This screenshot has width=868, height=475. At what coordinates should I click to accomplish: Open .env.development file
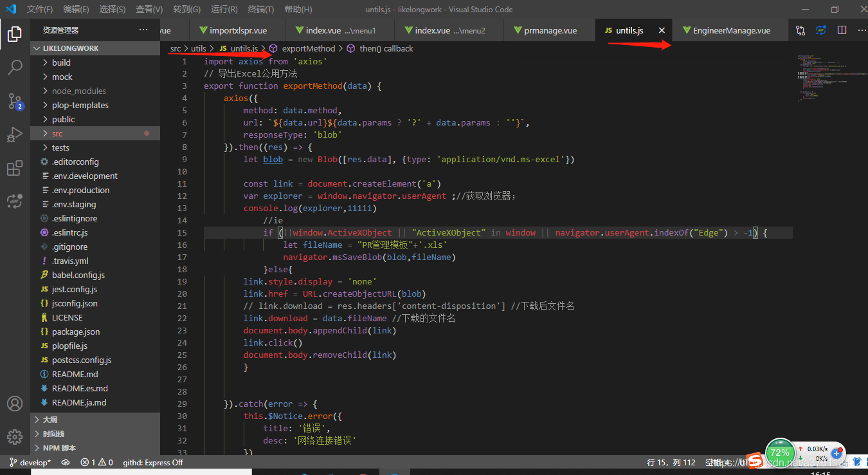click(x=95, y=176)
